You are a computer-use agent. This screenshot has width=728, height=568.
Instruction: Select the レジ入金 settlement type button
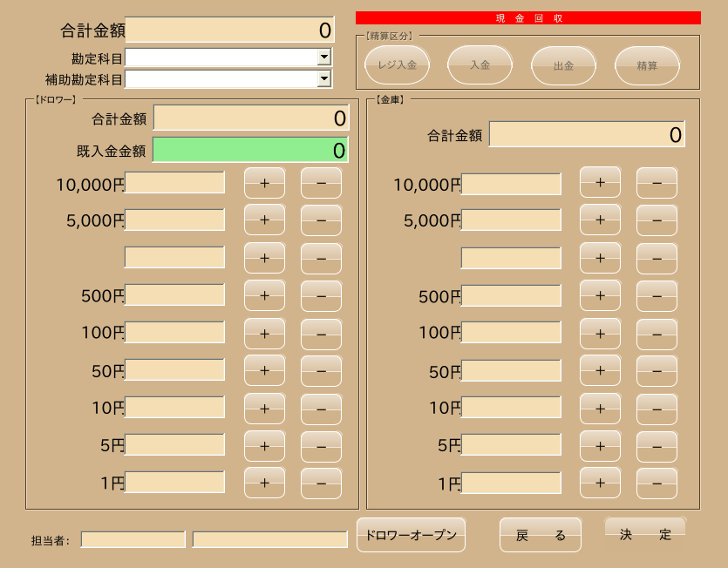pos(397,65)
